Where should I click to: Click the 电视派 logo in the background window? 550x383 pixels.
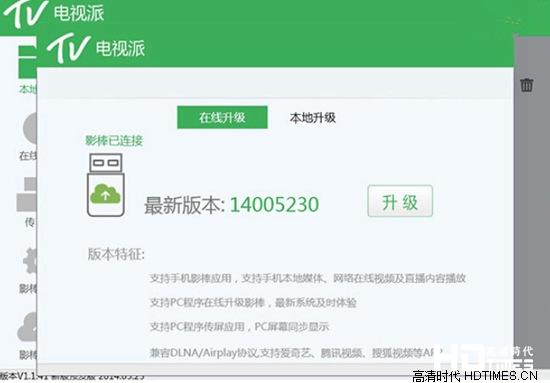[x=54, y=13]
